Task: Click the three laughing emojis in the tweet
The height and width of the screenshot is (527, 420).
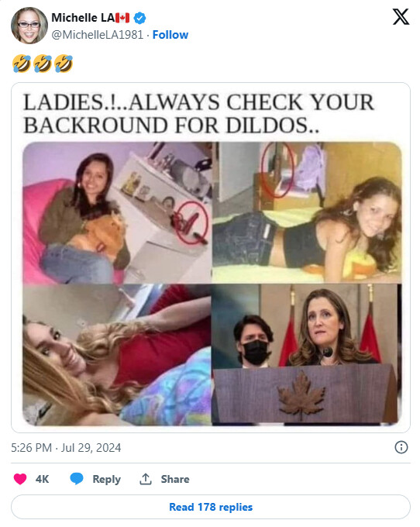Action: click(43, 64)
